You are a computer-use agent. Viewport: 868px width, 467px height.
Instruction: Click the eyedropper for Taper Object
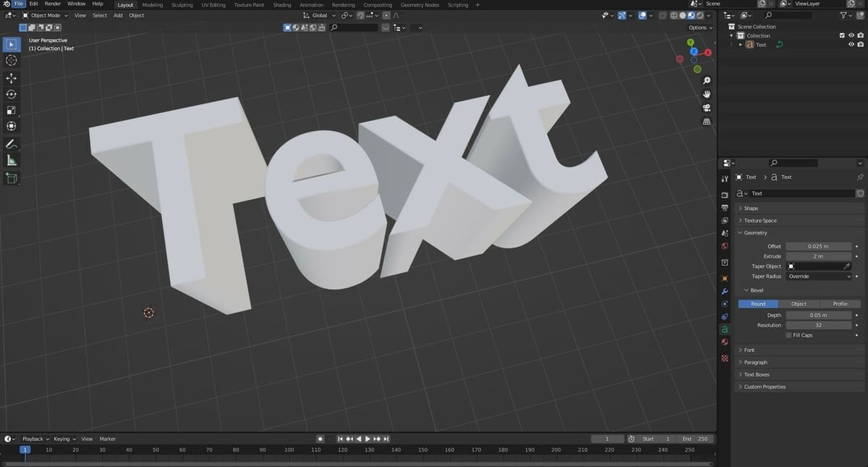(x=847, y=266)
